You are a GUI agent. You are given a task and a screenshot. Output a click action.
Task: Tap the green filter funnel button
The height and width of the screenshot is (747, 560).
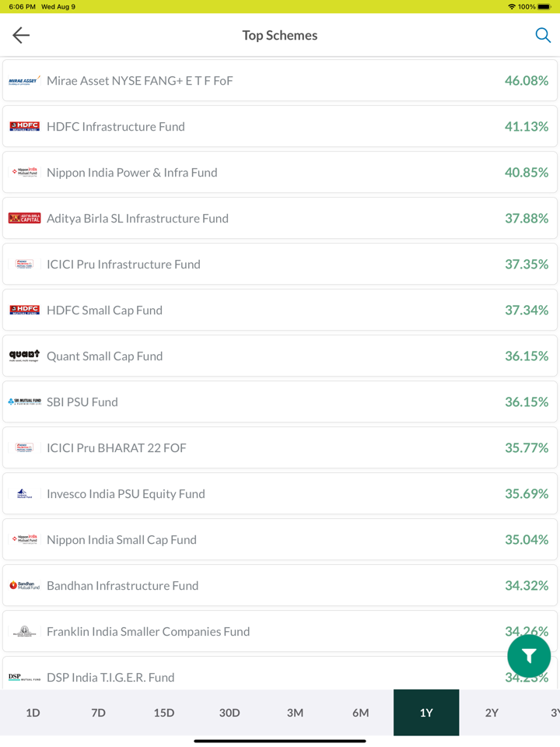[529, 656]
